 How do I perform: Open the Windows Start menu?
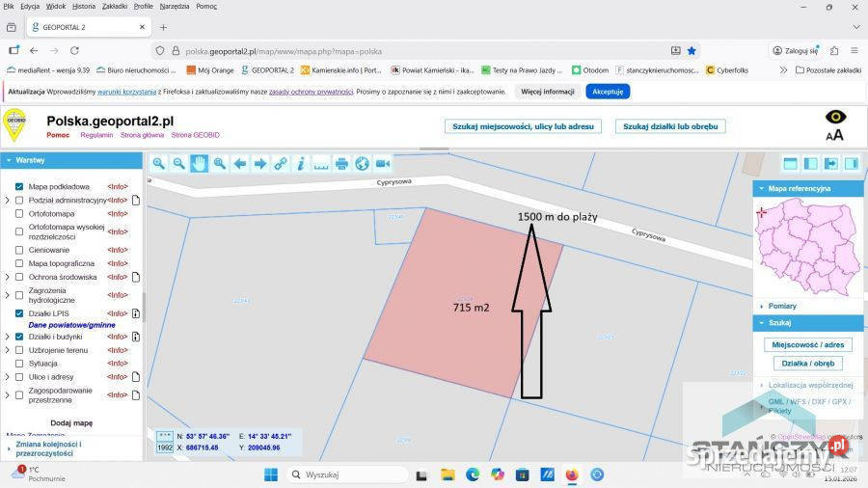[x=271, y=474]
